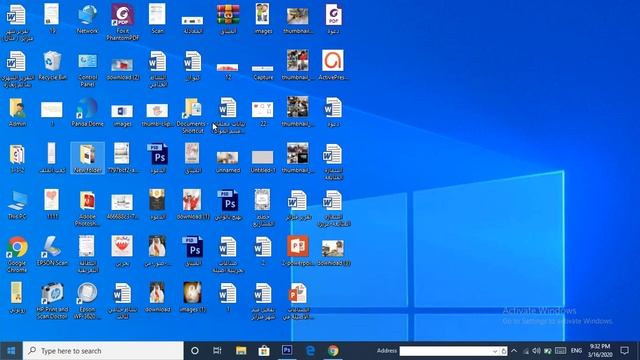Select the file labeled 22
Viewport: 640px width, 360px height.
pyautogui.click(x=262, y=114)
